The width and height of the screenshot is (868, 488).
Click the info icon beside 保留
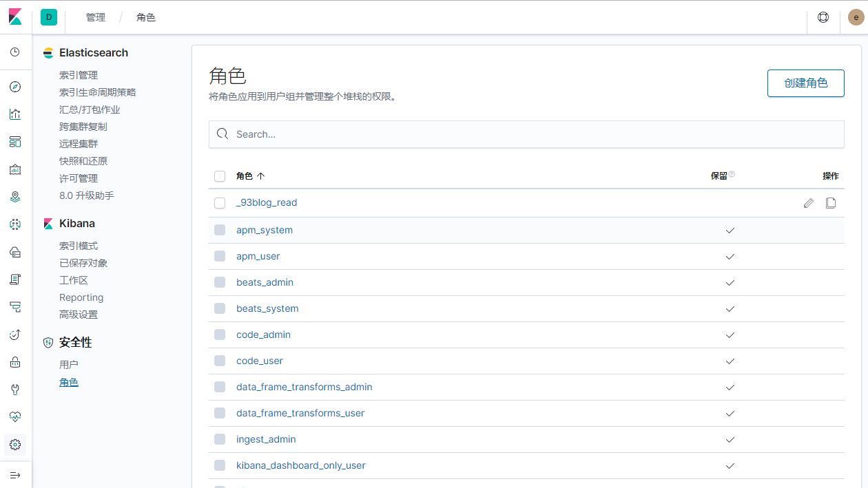(x=732, y=175)
